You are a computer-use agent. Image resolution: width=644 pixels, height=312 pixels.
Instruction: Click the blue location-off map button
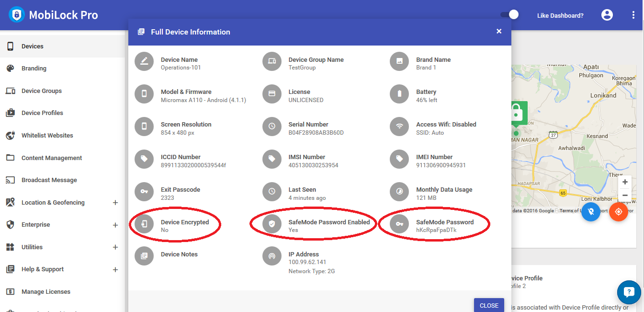click(x=591, y=212)
